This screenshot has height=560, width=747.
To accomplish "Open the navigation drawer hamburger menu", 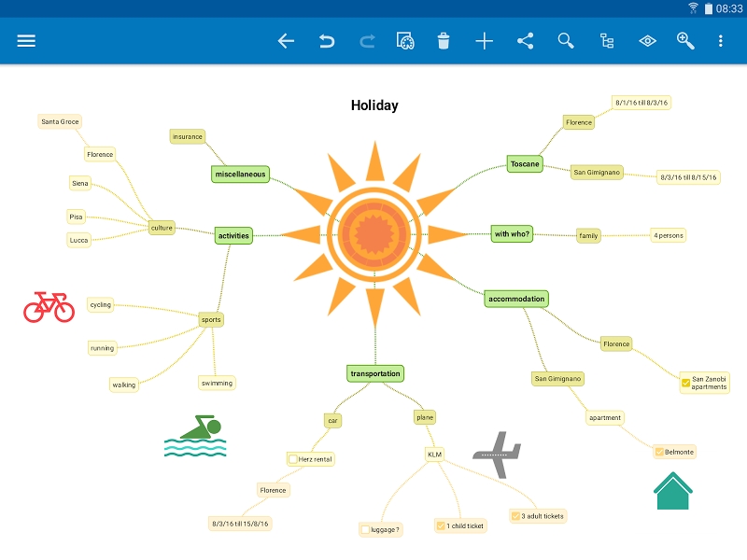I will pos(25,41).
